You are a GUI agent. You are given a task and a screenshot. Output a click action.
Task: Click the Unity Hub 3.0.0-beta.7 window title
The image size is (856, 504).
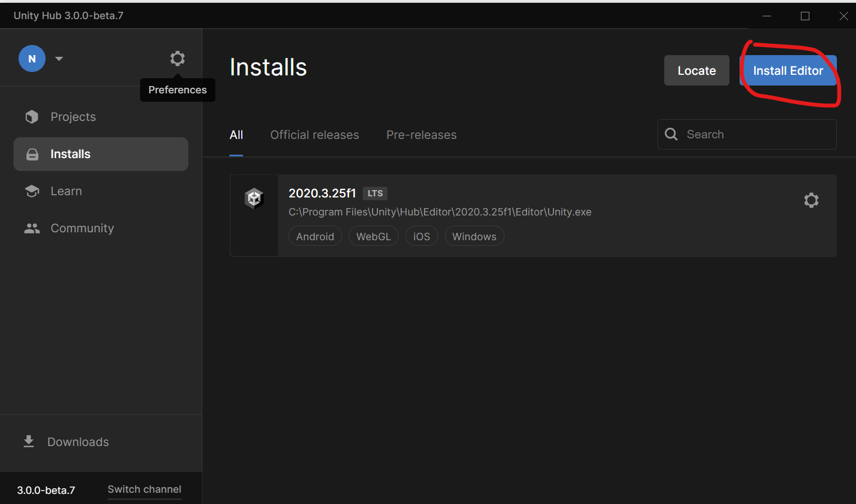point(69,16)
